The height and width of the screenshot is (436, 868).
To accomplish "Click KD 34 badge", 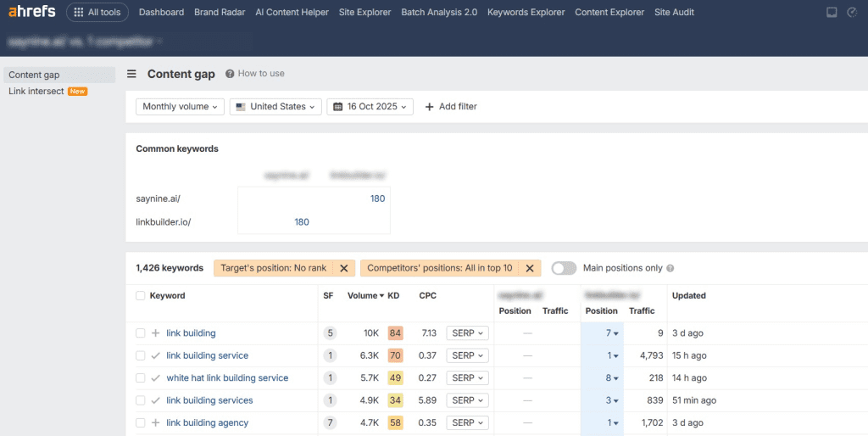I will [x=395, y=400].
